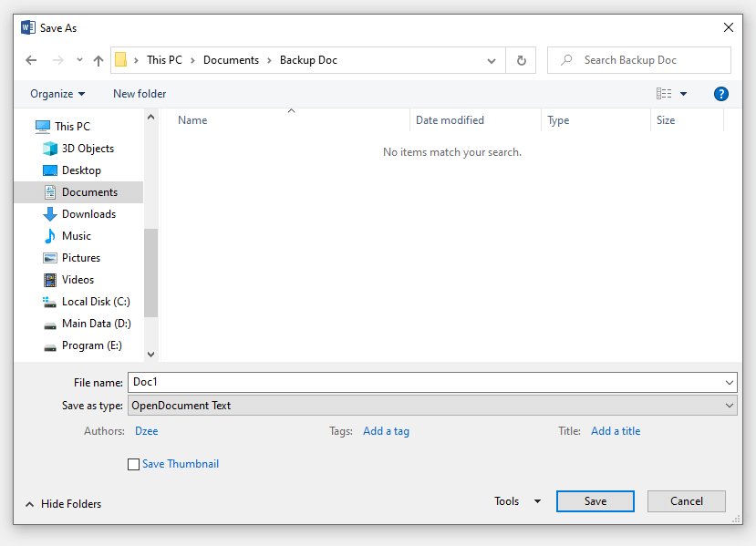Close the Save As dialog
The image size is (756, 546).
coord(729,27)
